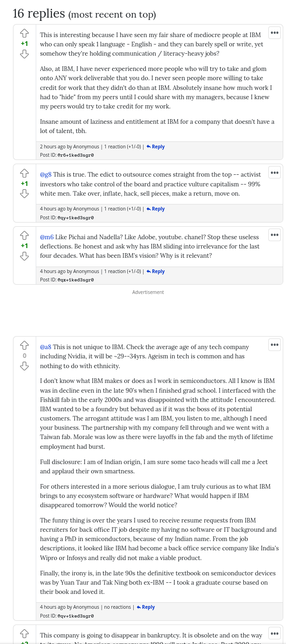The image size is (286, 644).
Task: Click the @m6 user mention
Action: pyautogui.click(x=46, y=237)
